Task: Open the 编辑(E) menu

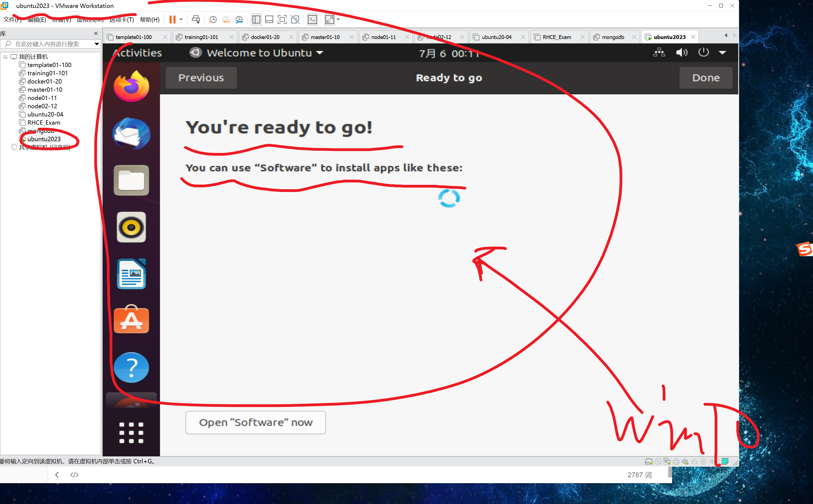Action: (x=37, y=20)
